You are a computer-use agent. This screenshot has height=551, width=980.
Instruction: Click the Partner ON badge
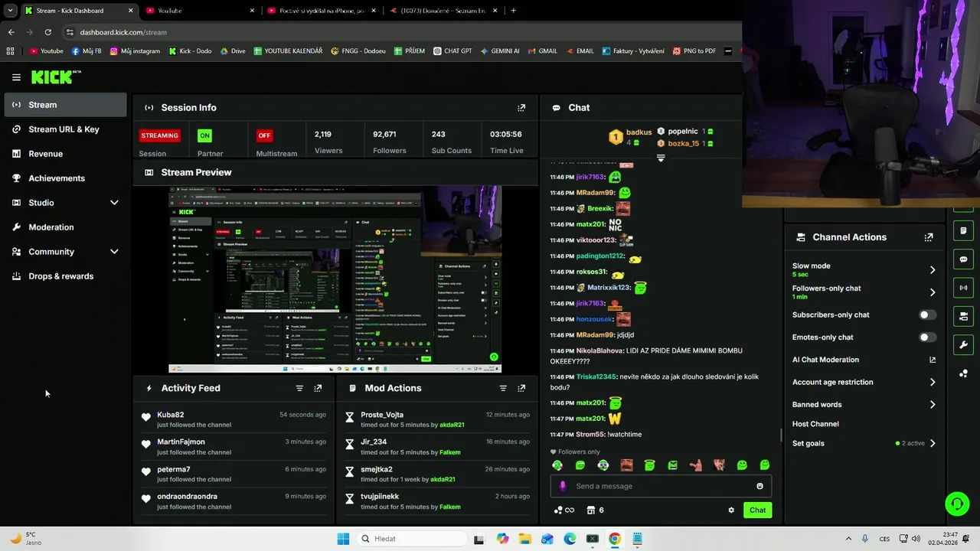(204, 135)
